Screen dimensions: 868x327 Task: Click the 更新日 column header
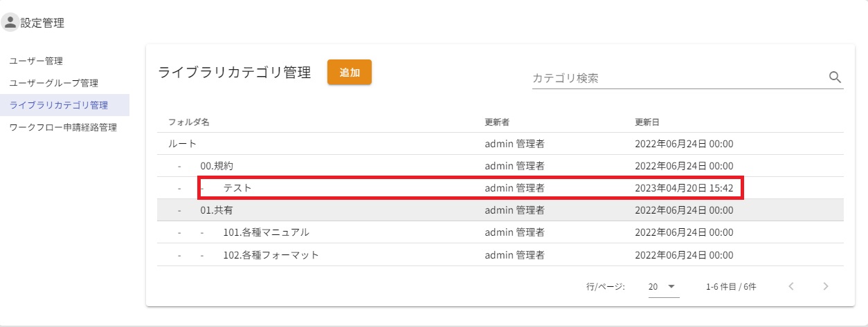tap(647, 122)
